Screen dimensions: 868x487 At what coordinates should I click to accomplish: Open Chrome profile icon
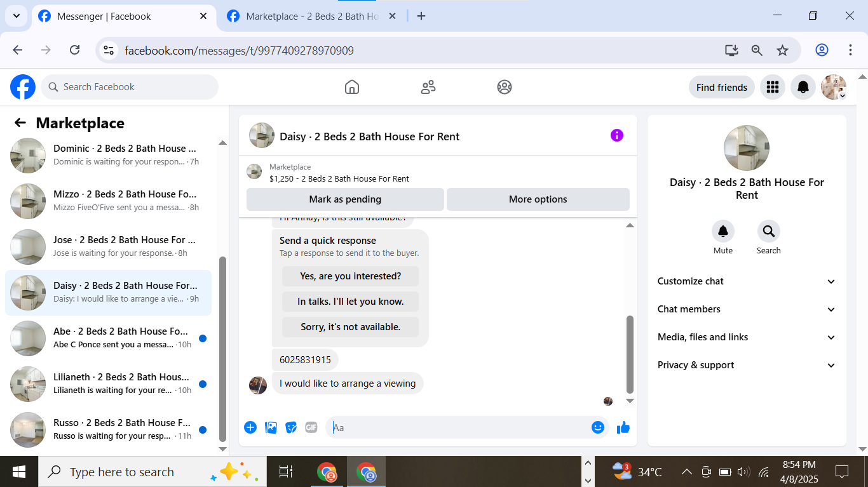point(822,50)
